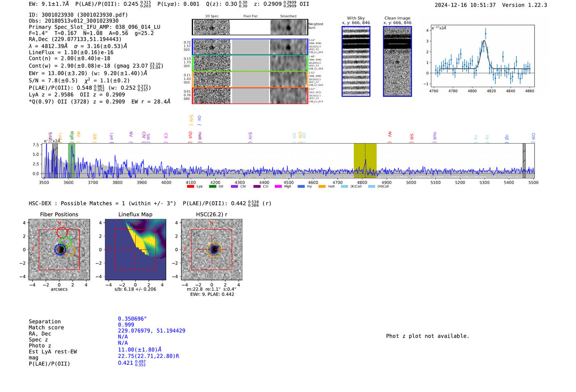Open the blue-framed fiber 2D Spec cutout
Viewport: 576px width, 392px height.
tap(212, 47)
